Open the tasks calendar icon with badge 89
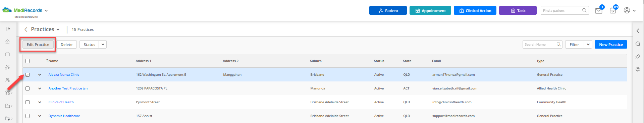 pos(613,11)
